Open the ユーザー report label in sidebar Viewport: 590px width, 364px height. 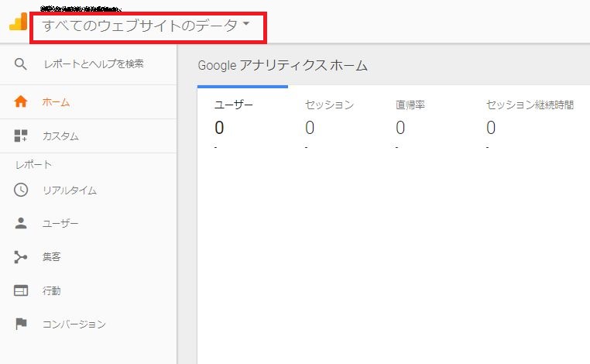tap(60, 224)
